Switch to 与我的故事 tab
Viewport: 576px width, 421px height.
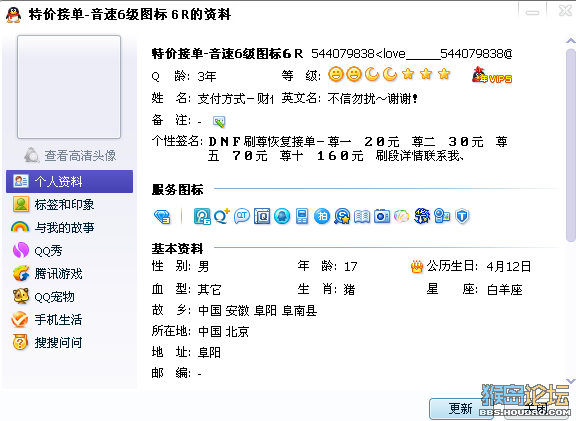pos(69,228)
